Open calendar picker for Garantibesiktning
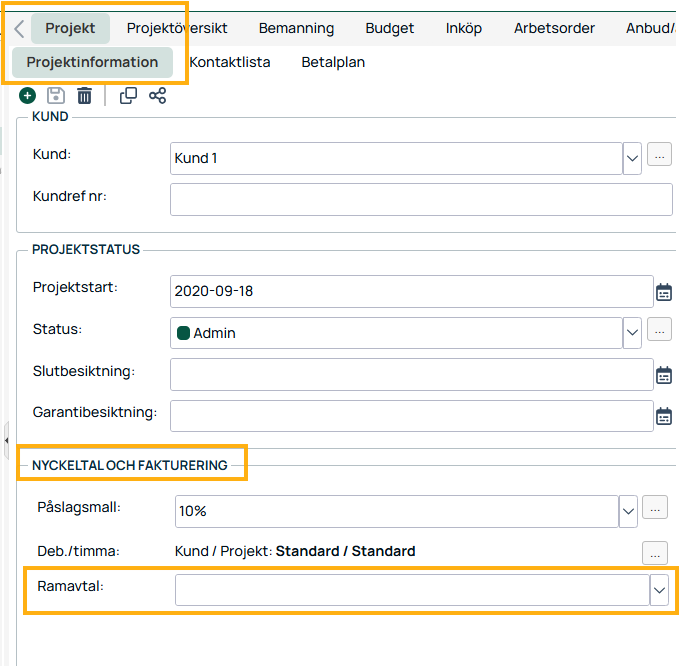 pyautogui.click(x=664, y=416)
